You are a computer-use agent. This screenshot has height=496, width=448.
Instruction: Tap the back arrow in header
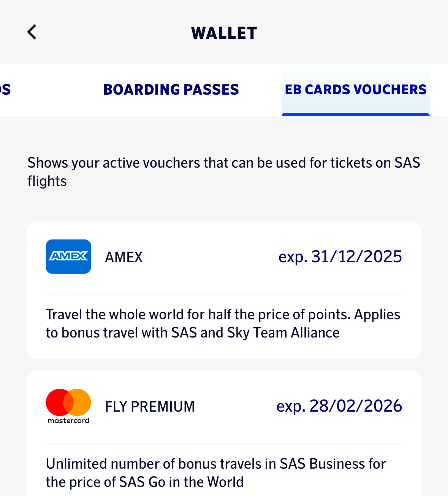(32, 32)
